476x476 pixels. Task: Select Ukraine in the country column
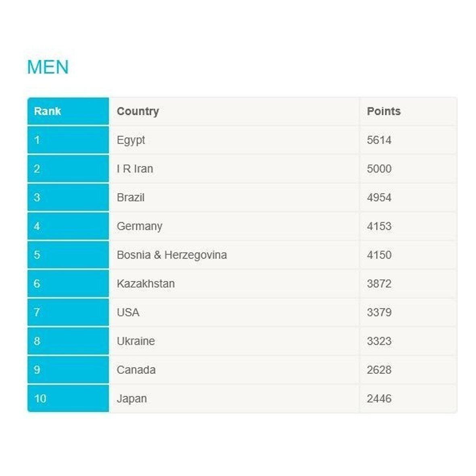136,341
